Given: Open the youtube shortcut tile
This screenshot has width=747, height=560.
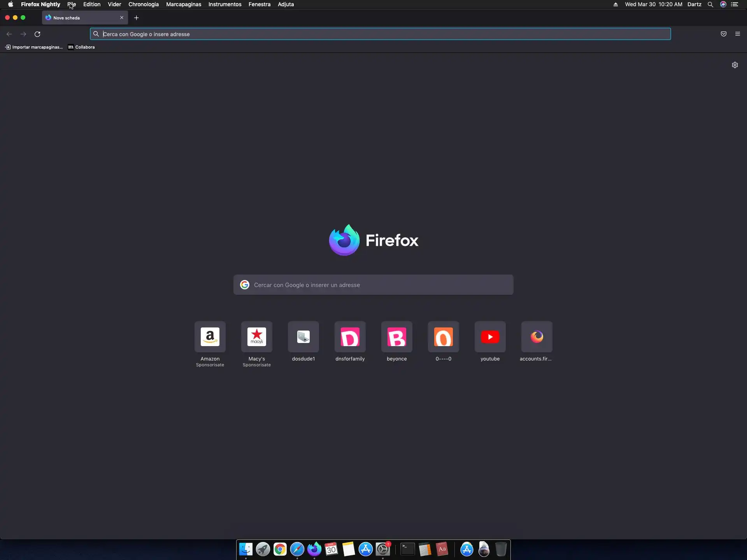Looking at the screenshot, I should pos(490,337).
